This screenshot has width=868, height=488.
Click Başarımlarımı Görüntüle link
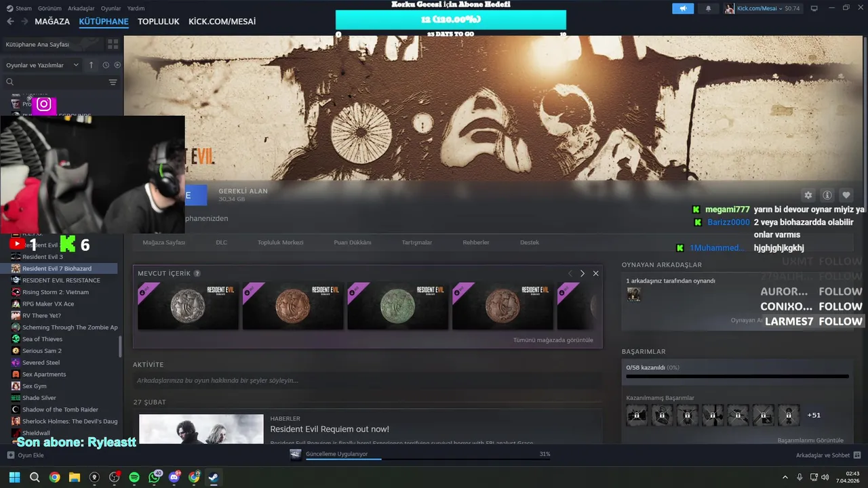[810, 440]
